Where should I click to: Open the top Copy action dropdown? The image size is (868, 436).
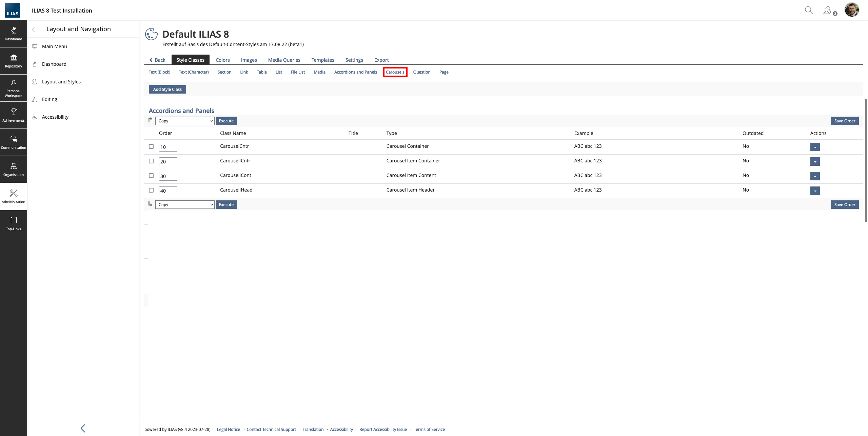click(x=185, y=121)
